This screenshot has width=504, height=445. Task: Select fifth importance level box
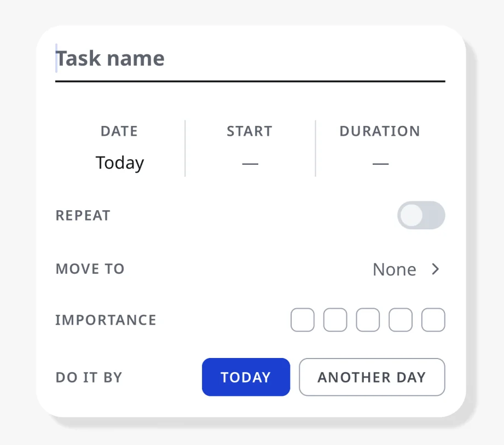click(433, 320)
